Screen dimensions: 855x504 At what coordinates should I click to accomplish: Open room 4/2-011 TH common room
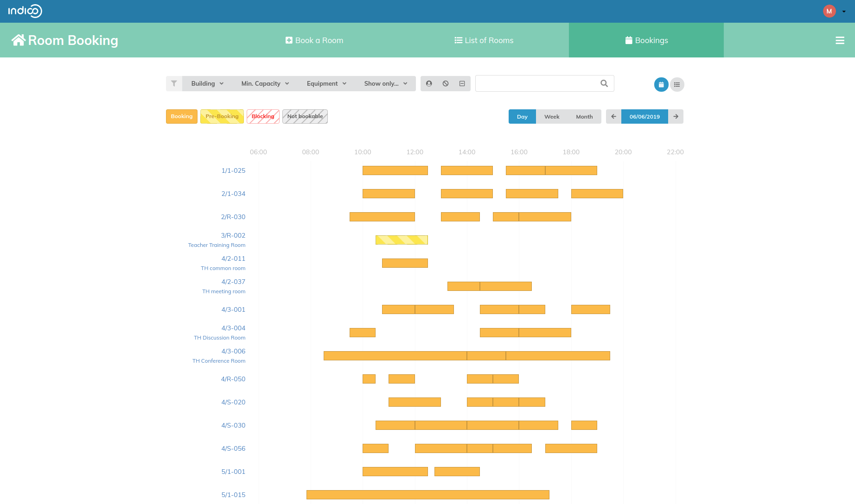[x=223, y=263]
